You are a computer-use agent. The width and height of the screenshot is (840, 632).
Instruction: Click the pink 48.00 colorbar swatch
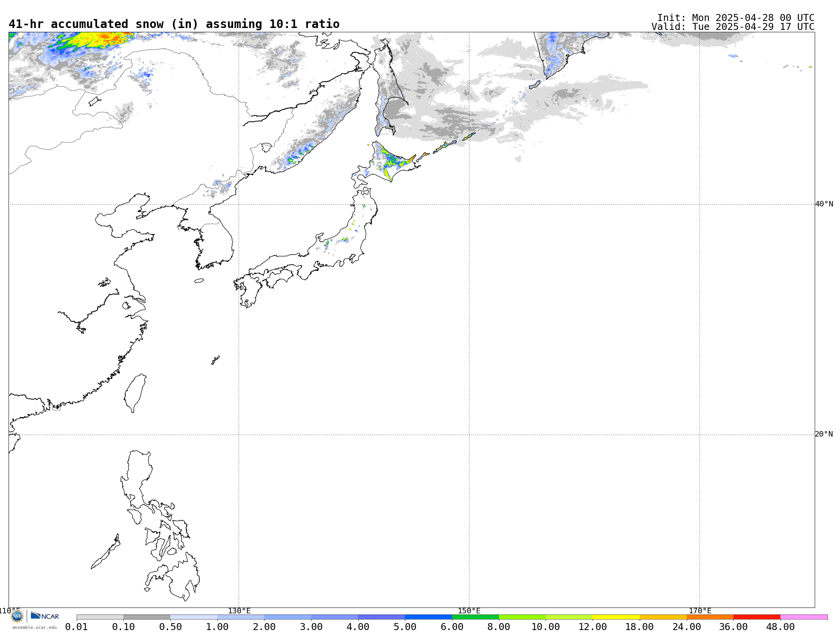[x=804, y=617]
